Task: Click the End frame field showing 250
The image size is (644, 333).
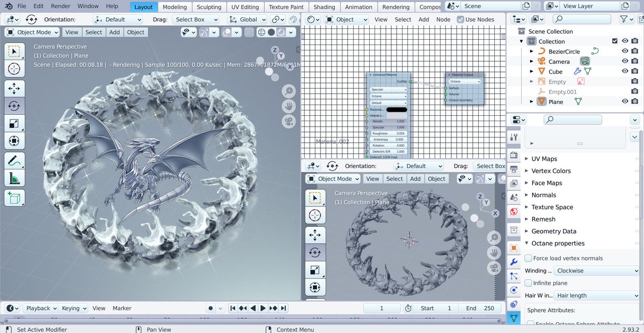Action: tap(479, 308)
